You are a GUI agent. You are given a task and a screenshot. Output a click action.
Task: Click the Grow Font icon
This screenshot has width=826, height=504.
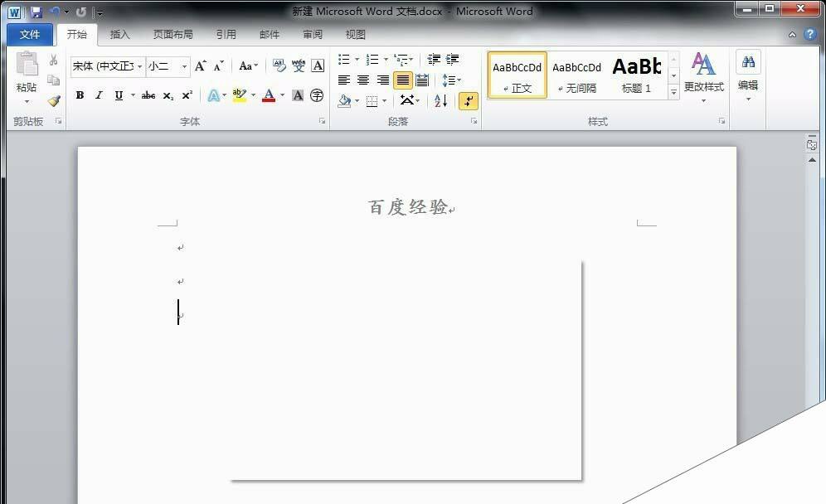200,65
